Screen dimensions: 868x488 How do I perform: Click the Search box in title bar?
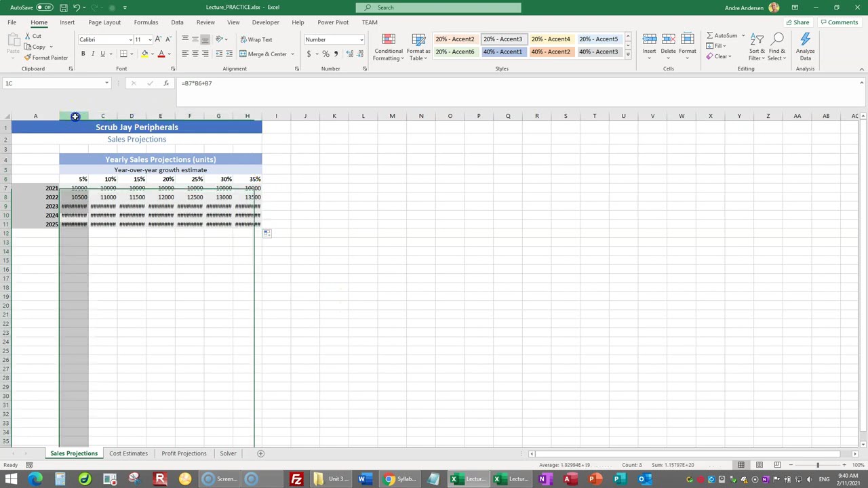pos(438,7)
